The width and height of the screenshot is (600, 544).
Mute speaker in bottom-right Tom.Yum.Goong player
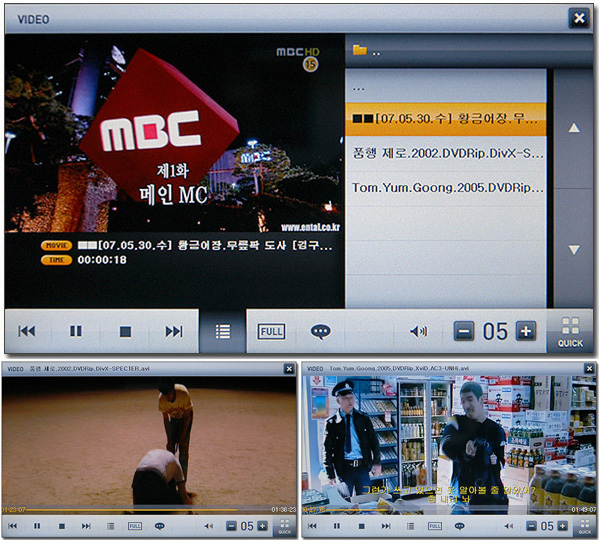509,526
